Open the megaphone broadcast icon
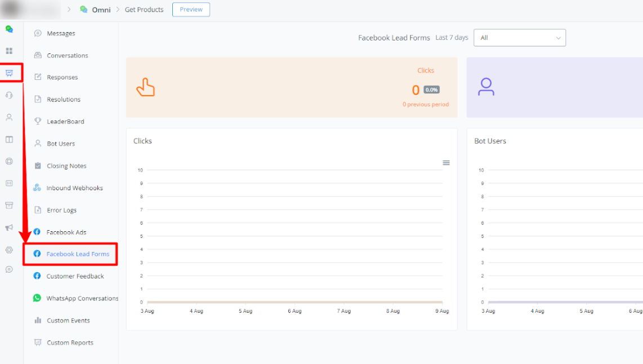Image resolution: width=643 pixels, height=364 pixels. pos(9,227)
